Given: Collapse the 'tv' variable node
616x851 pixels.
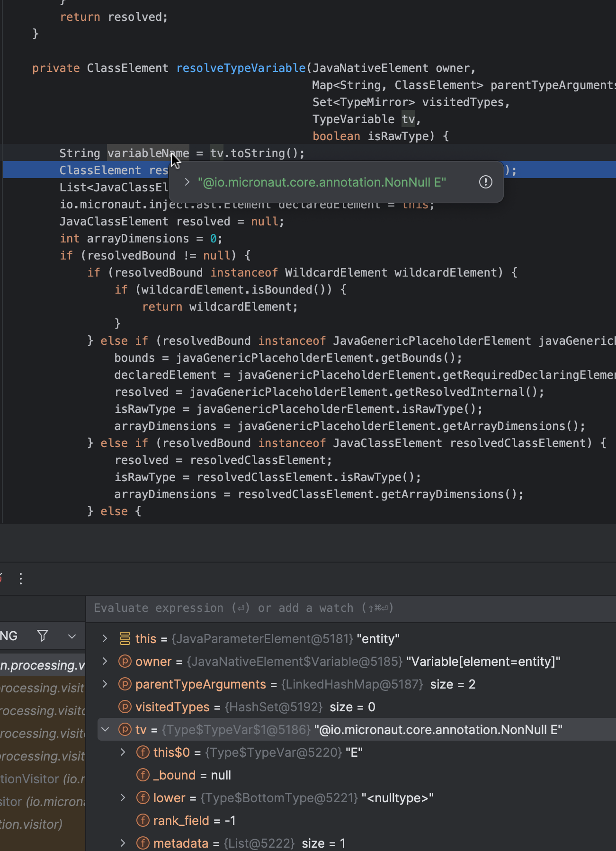Looking at the screenshot, I should point(105,730).
